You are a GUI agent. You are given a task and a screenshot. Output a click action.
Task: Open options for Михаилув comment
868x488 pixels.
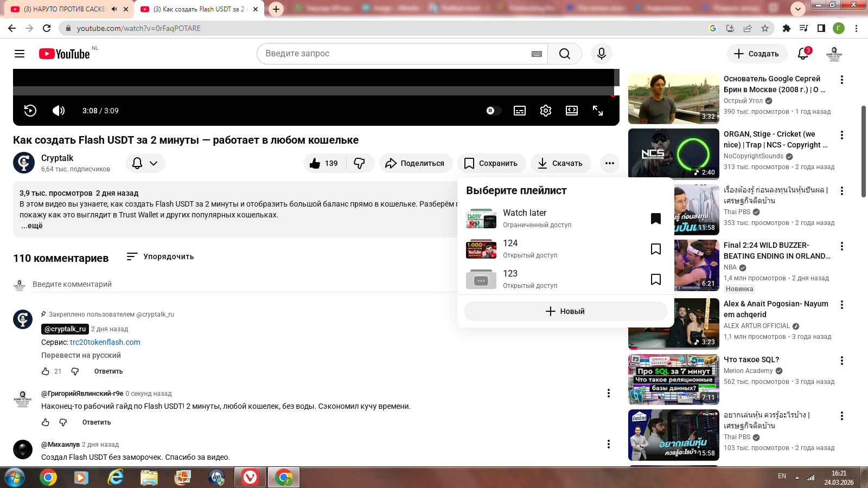(x=609, y=444)
